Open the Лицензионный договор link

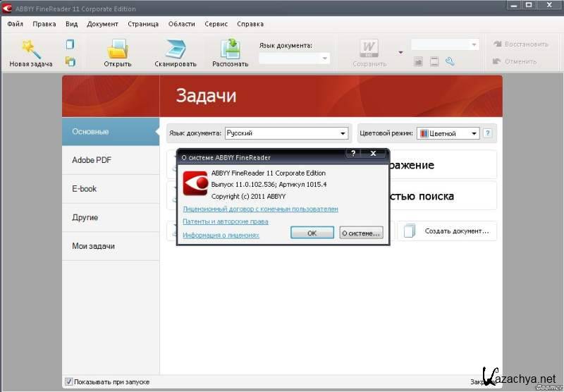pyautogui.click(x=260, y=209)
